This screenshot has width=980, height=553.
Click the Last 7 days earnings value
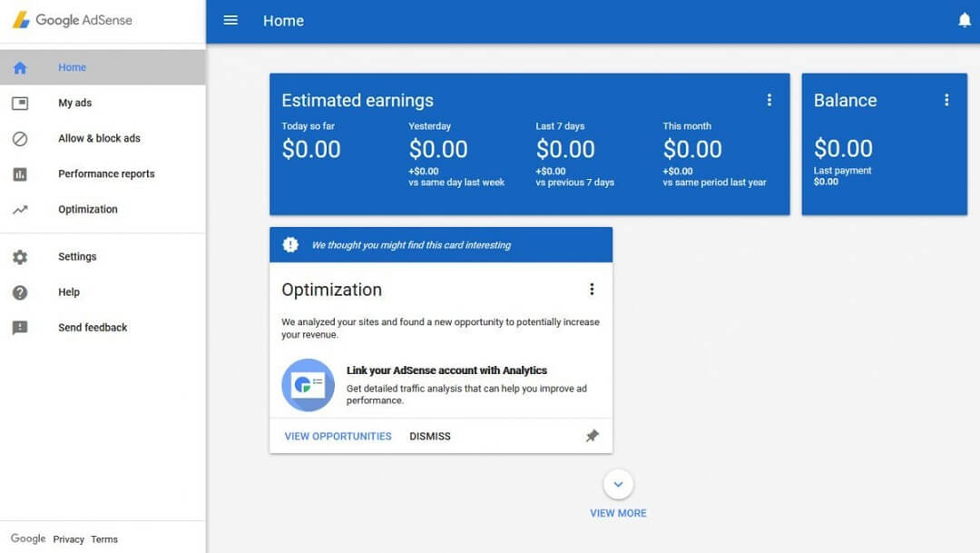tap(565, 149)
